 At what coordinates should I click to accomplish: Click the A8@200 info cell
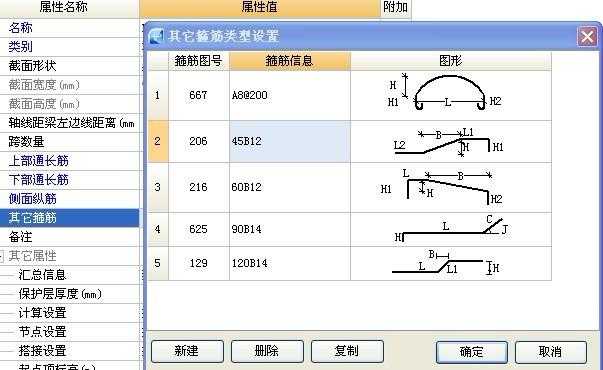pos(290,95)
